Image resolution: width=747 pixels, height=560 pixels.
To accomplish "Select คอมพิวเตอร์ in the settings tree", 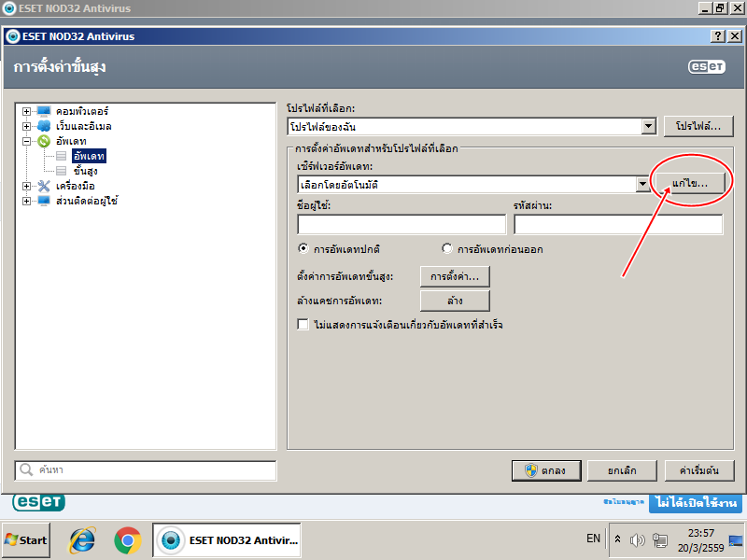I will tap(82, 111).
